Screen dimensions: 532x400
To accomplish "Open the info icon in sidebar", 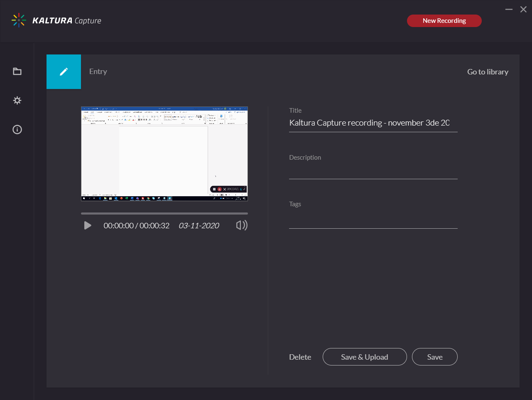I will coord(17,129).
